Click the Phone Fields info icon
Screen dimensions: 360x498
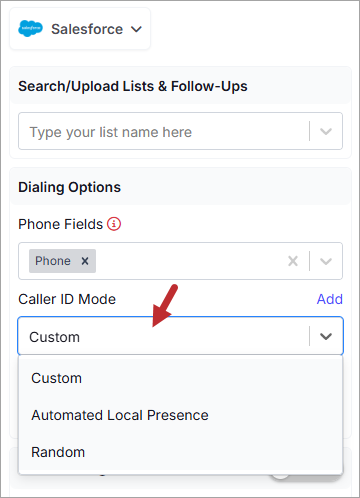(x=114, y=224)
